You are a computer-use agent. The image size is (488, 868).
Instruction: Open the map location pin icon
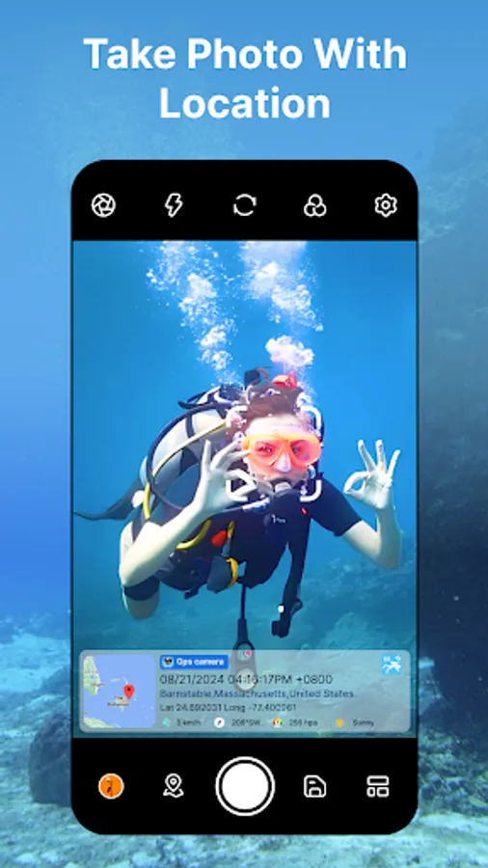(174, 786)
